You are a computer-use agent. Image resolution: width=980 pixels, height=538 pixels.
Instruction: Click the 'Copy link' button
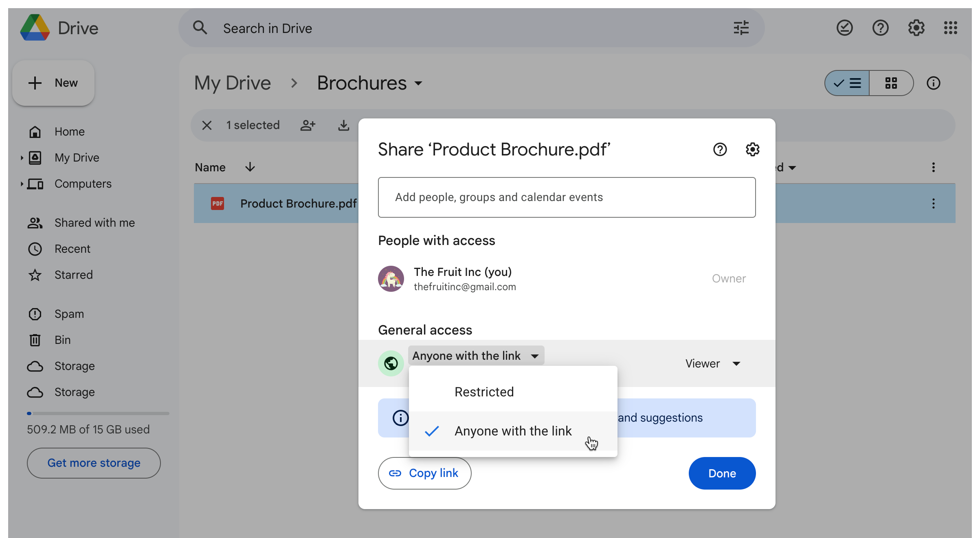(424, 473)
